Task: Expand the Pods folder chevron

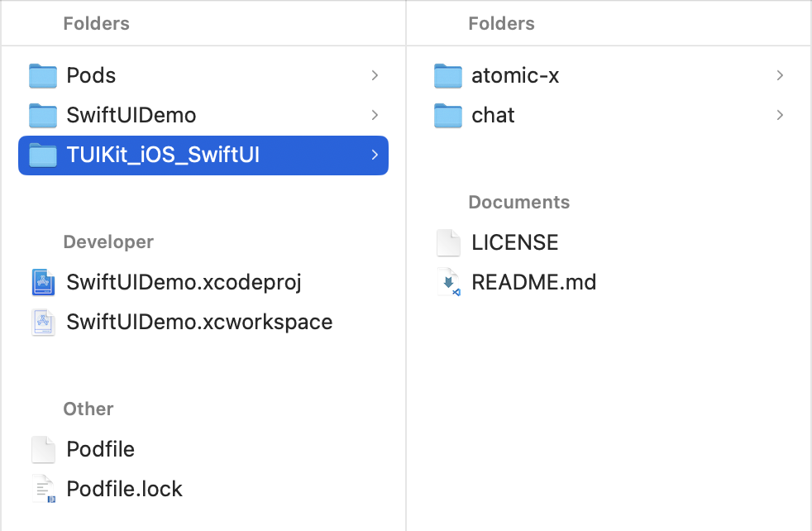Action: (375, 76)
